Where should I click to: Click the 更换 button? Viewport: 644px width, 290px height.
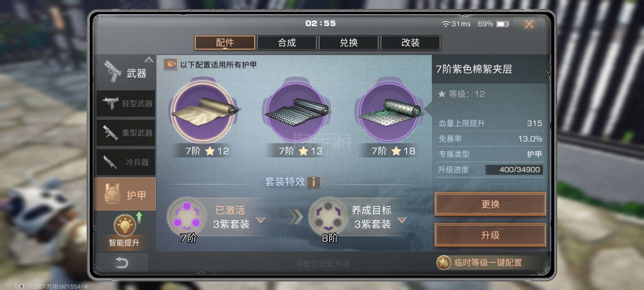[x=490, y=204]
